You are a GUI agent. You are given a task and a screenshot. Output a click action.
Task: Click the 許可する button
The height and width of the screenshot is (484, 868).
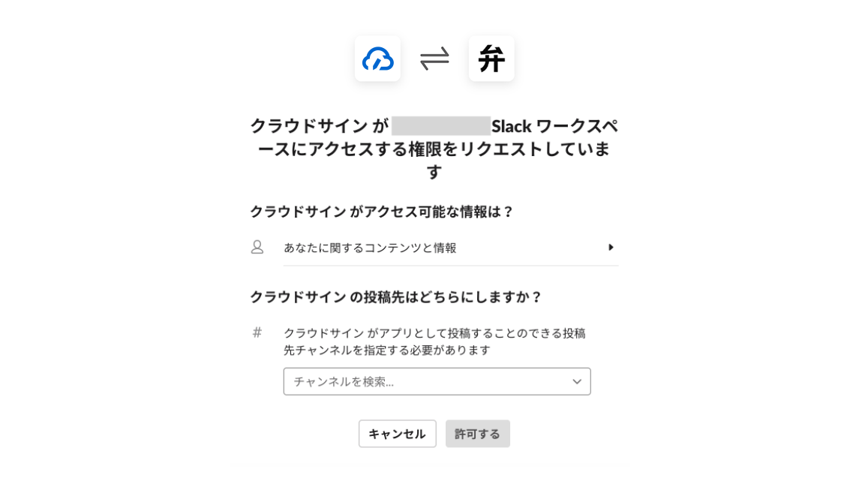[477, 434]
